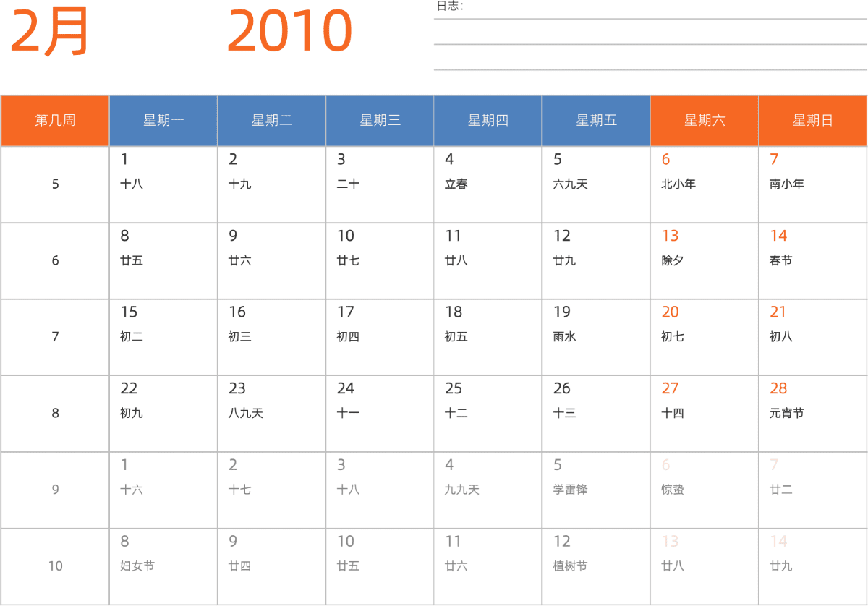Select greyed date 14 labeled "廿九"
Viewport: 868px width, 606px height.
click(813, 566)
